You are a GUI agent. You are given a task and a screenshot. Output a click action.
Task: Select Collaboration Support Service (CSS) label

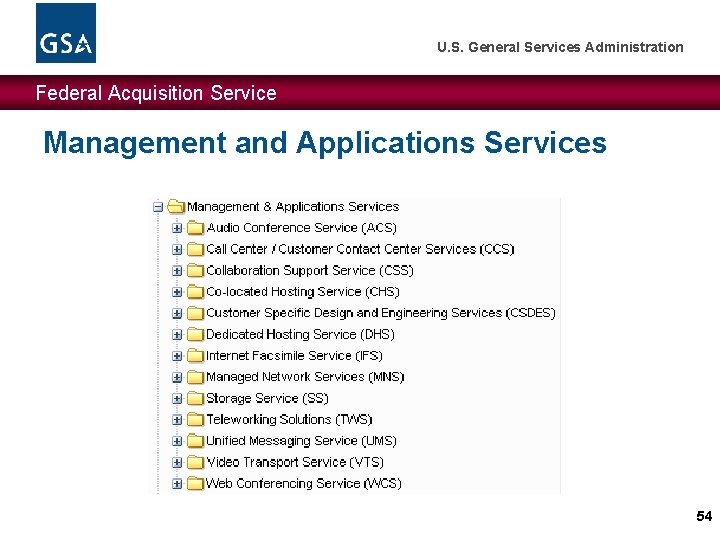coord(309,270)
